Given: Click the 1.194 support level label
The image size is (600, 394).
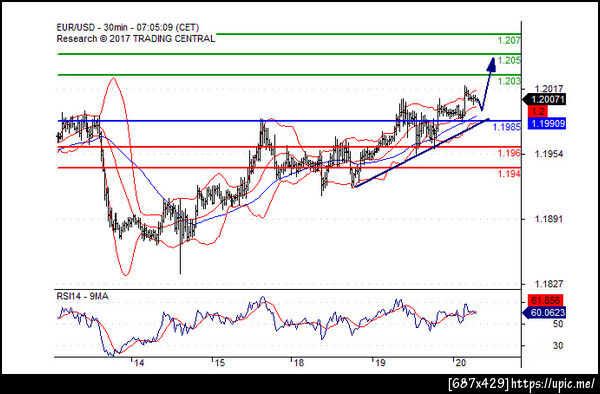Looking at the screenshot, I should pos(509,174).
